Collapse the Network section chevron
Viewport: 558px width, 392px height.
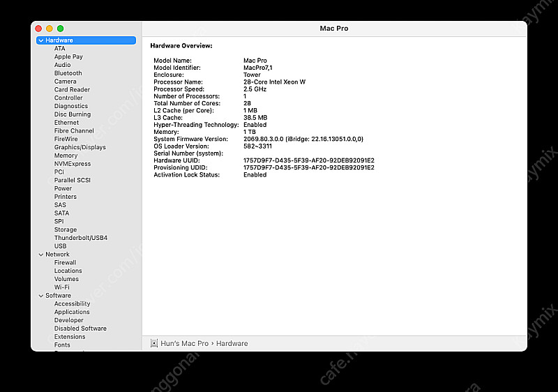tap(41, 255)
